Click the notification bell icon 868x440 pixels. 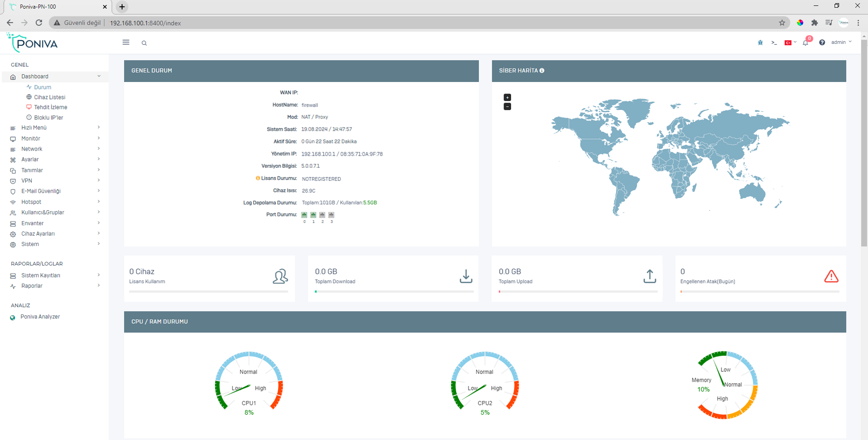[805, 43]
